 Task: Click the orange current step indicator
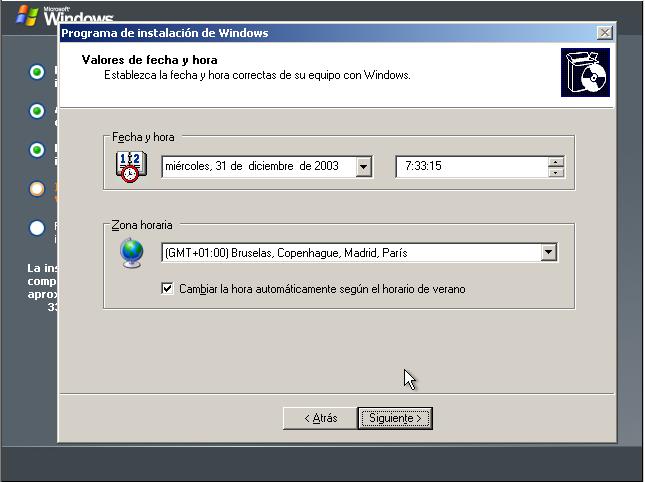37,189
